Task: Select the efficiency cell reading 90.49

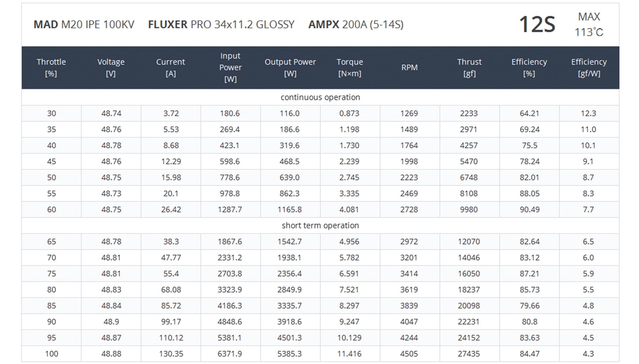Action: (529, 210)
